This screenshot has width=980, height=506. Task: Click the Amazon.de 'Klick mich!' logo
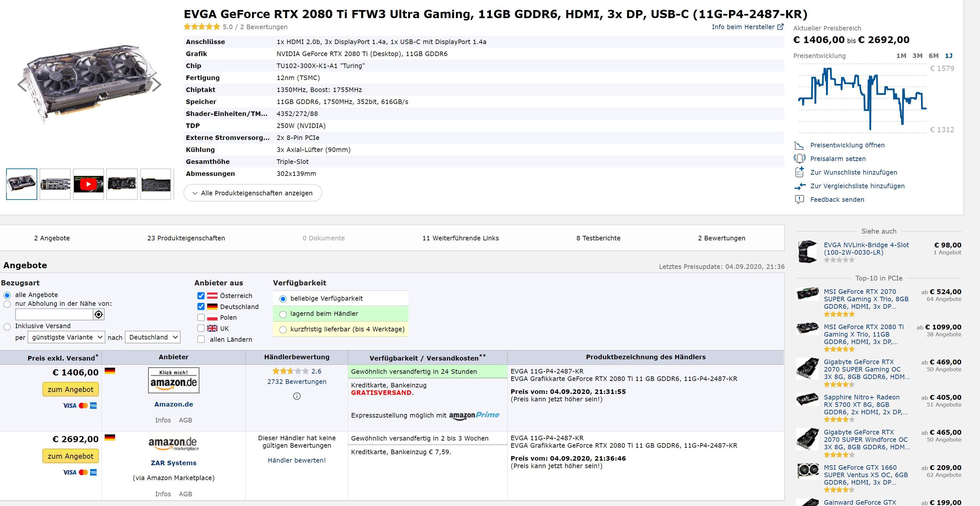(173, 380)
